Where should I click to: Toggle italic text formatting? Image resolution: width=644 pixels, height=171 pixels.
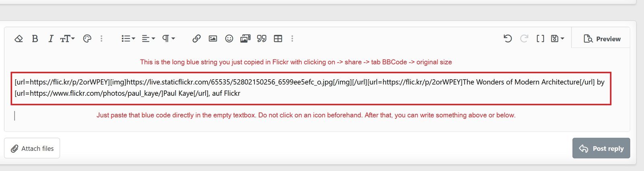[x=51, y=39]
